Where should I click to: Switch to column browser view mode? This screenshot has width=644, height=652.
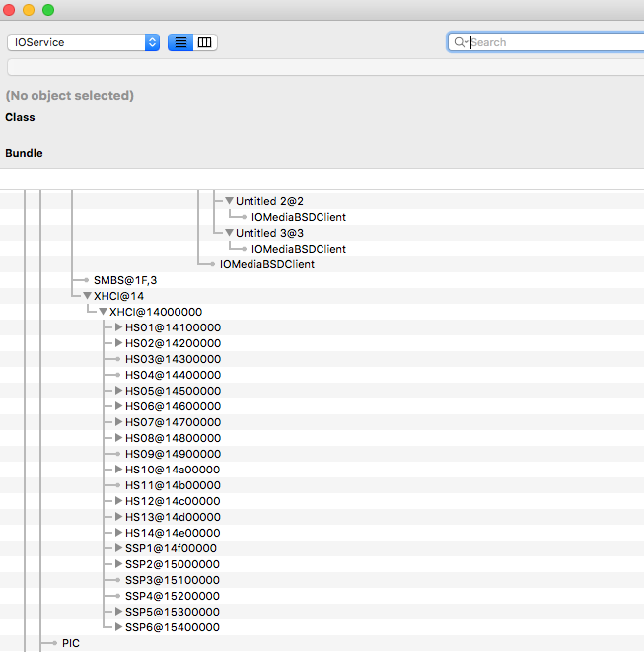pyautogui.click(x=204, y=42)
